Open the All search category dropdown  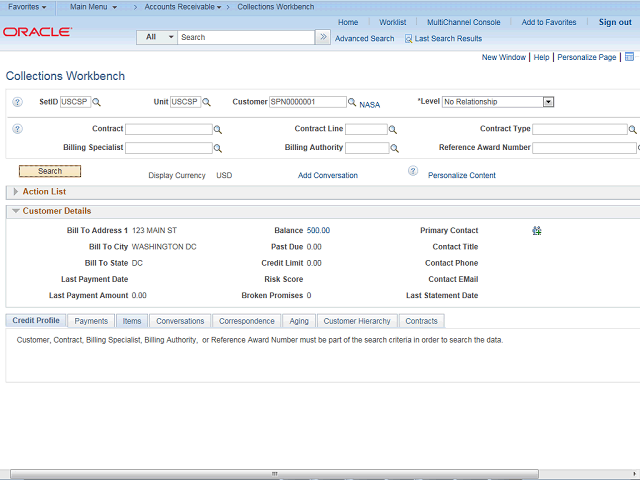157,37
